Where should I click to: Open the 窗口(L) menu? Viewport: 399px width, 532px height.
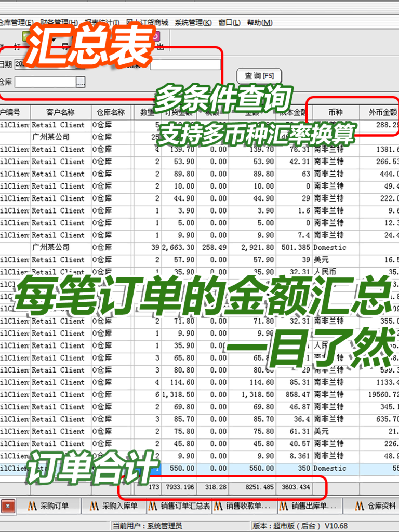229,23
